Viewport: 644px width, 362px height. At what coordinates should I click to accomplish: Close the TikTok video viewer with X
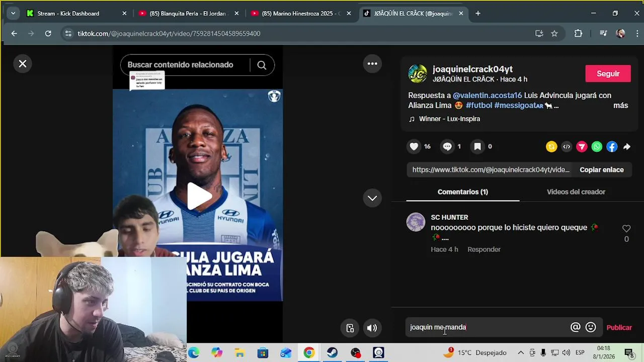pos(23,64)
